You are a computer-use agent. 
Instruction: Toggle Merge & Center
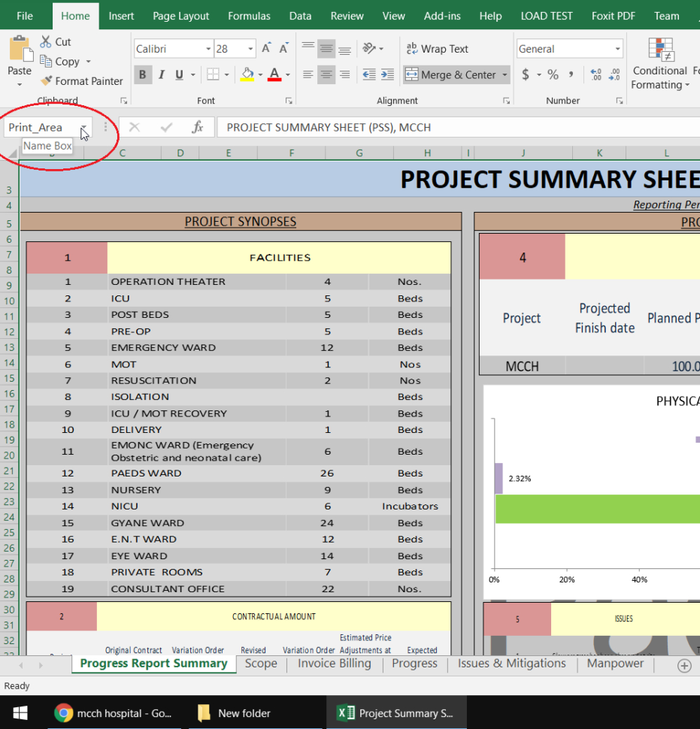point(448,74)
